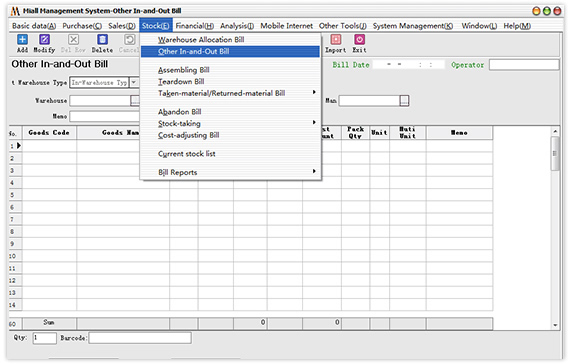Click the Exit toolbar icon
This screenshot has height=364, width=568.
(x=359, y=40)
